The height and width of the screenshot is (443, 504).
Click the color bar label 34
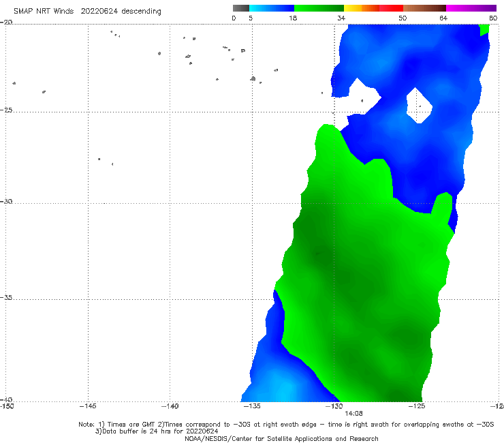(341, 18)
